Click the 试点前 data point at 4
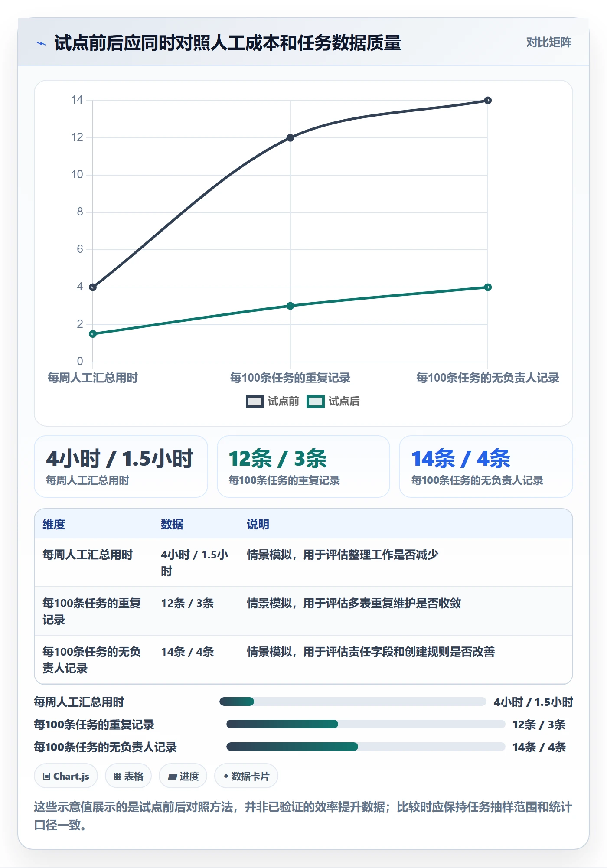This screenshot has height=868, width=607. pos(93,287)
